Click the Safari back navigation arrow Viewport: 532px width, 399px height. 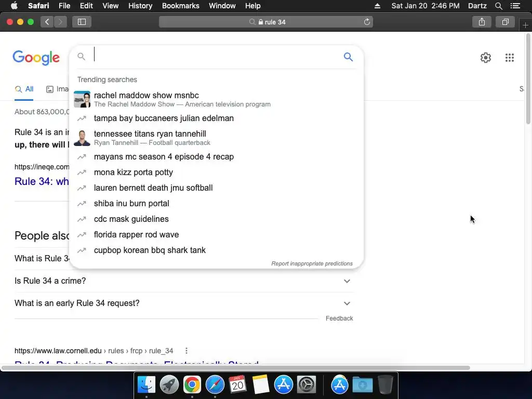pyautogui.click(x=47, y=22)
